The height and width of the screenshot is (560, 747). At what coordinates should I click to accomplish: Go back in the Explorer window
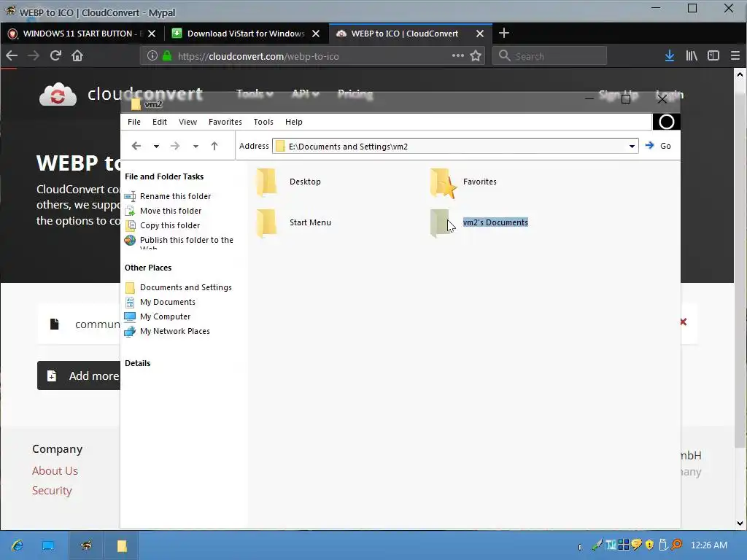click(136, 146)
